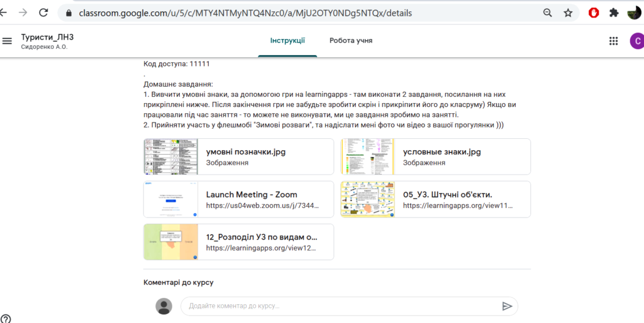This screenshot has height=323, width=644.
Task: Open умовні позначки.jpg image attachment
Action: pyautogui.click(x=238, y=156)
